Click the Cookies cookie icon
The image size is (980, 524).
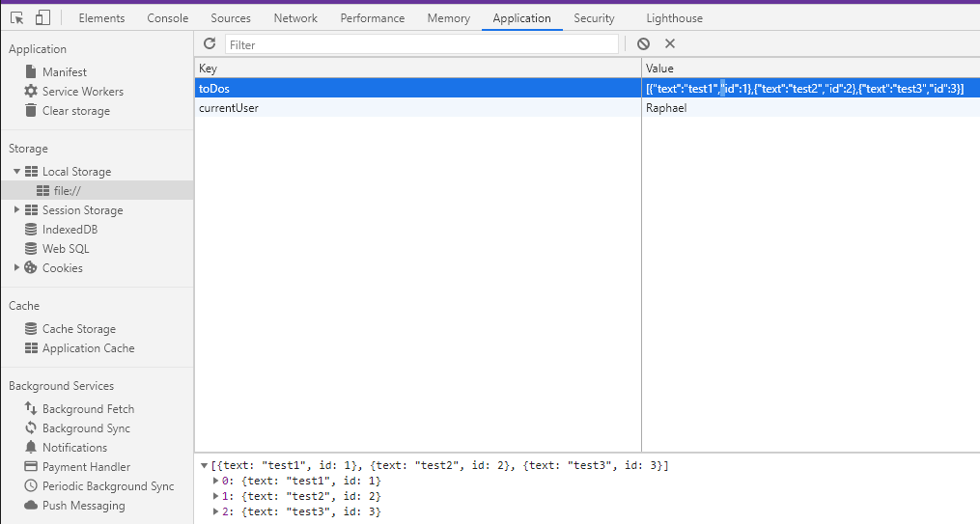[x=31, y=268]
